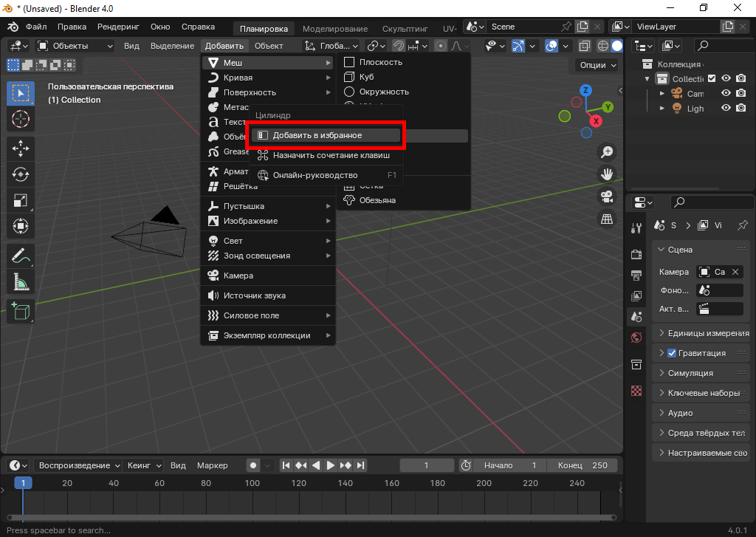The image size is (756, 537).
Task: Click Add to Favorites (Добавить в избранное)
Action: [325, 136]
